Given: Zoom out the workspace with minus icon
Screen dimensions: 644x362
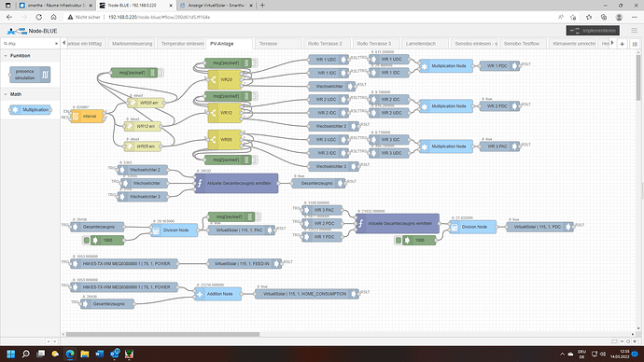Looking at the screenshot, I should 622,341.
